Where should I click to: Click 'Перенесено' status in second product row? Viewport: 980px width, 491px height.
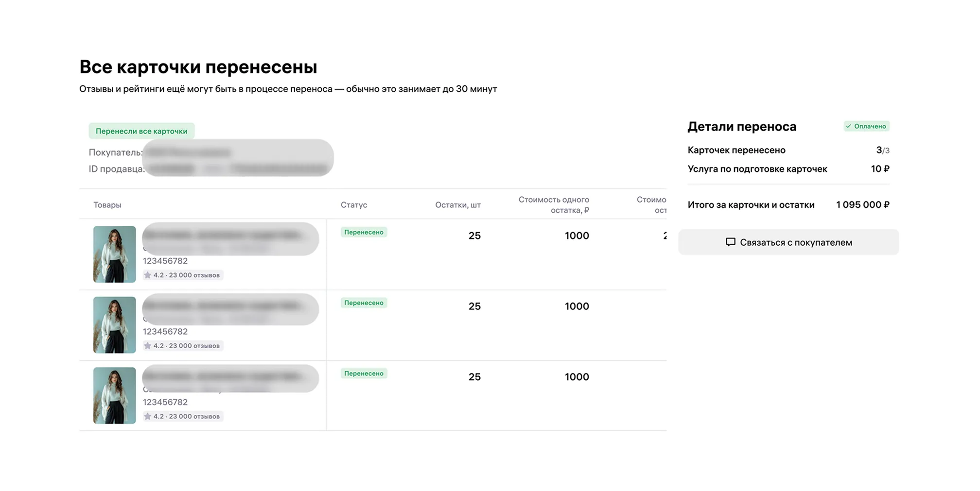point(364,303)
